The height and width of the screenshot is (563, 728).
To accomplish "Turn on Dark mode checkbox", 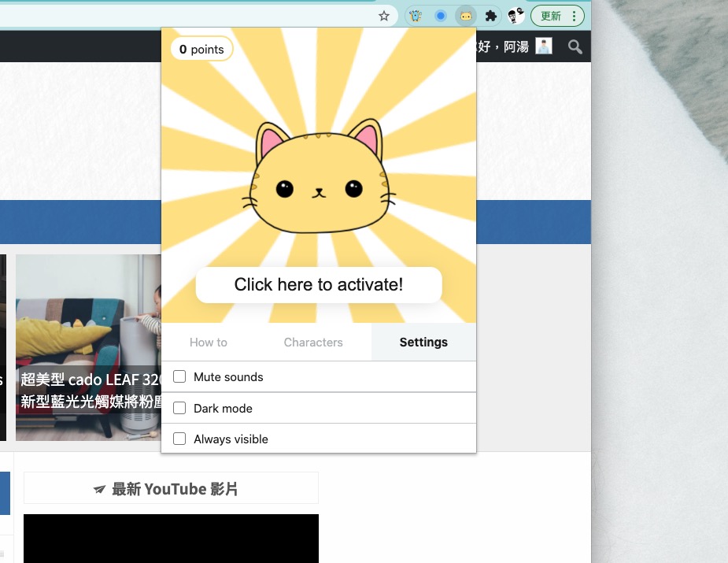I will click(179, 408).
